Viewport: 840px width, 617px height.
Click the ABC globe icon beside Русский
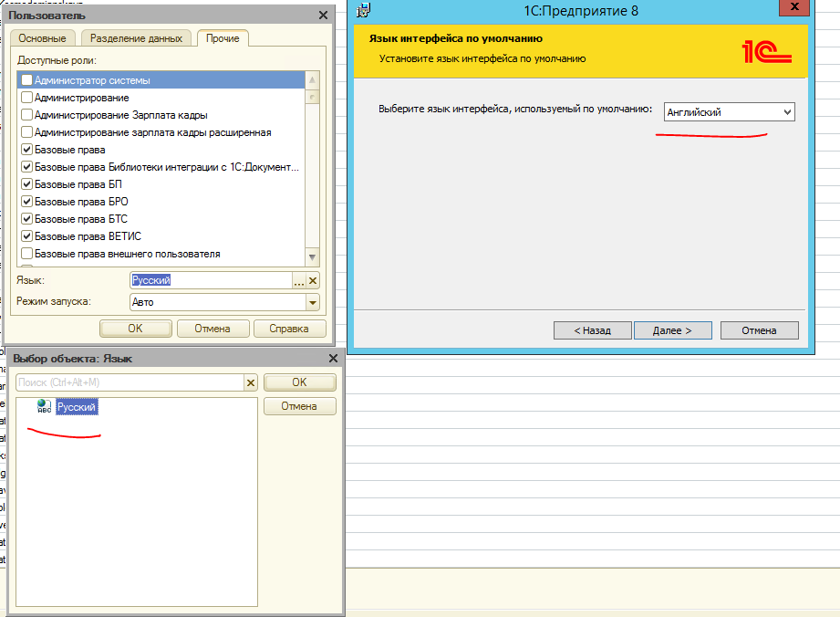tap(45, 406)
